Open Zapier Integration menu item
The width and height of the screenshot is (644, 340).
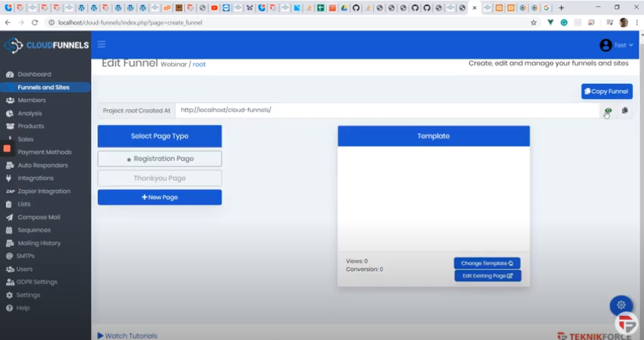(44, 191)
